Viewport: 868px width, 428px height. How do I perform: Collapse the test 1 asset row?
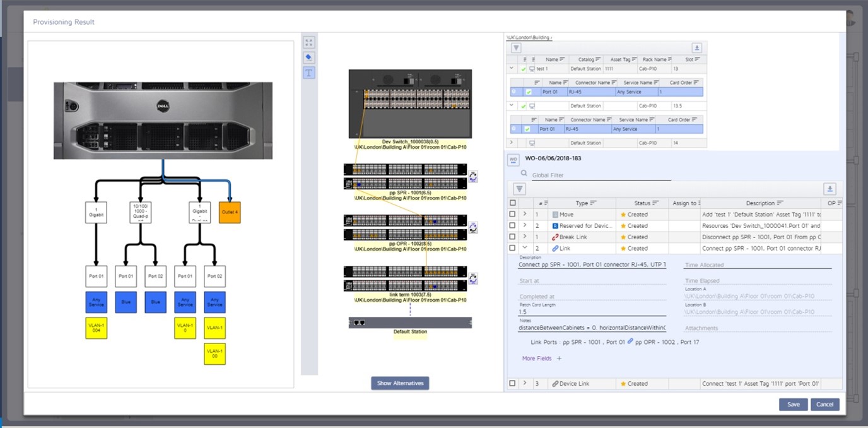click(x=512, y=69)
